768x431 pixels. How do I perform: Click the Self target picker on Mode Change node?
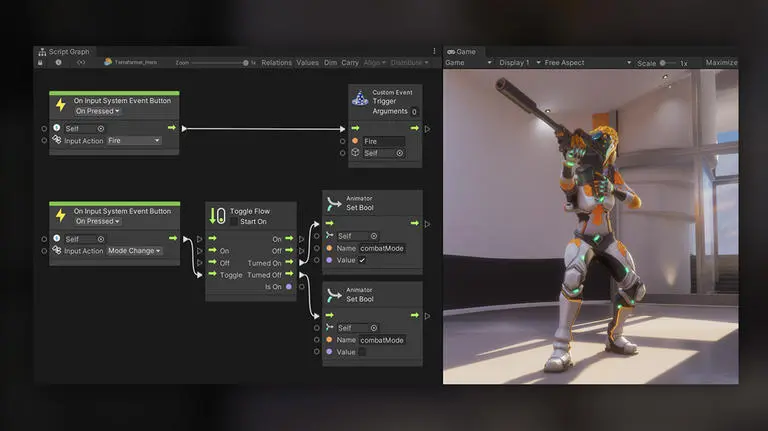101,239
